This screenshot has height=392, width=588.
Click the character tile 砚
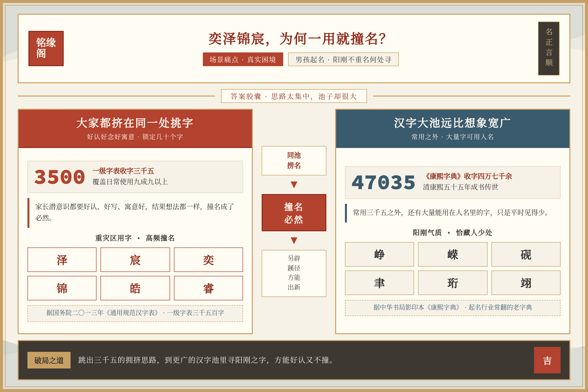(x=526, y=254)
